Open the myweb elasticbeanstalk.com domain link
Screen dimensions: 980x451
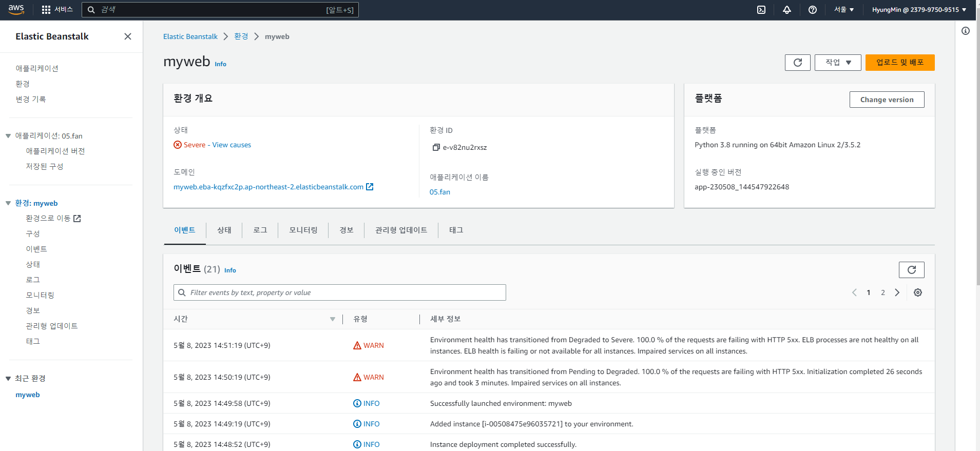tap(268, 187)
